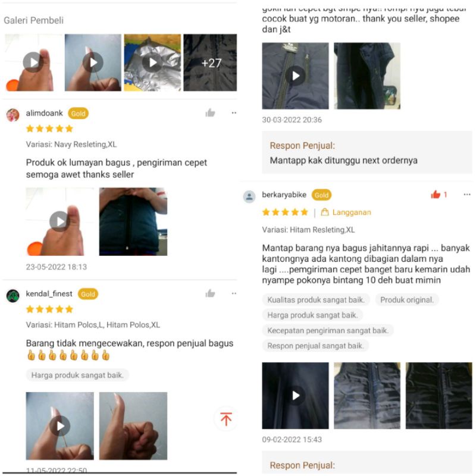Open the +27 more gallery photos tile
476x476 pixels.
pos(210,62)
